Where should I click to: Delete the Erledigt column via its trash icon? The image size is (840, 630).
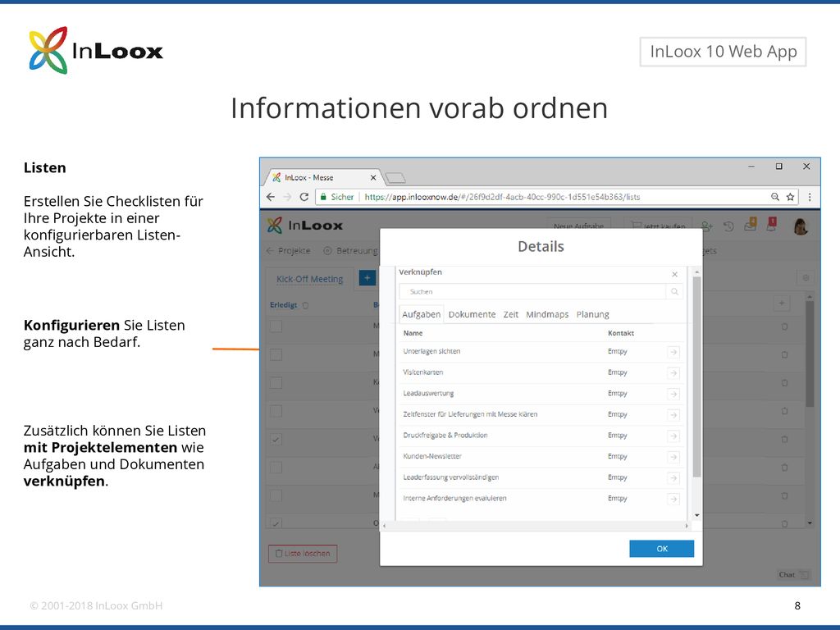click(305, 305)
